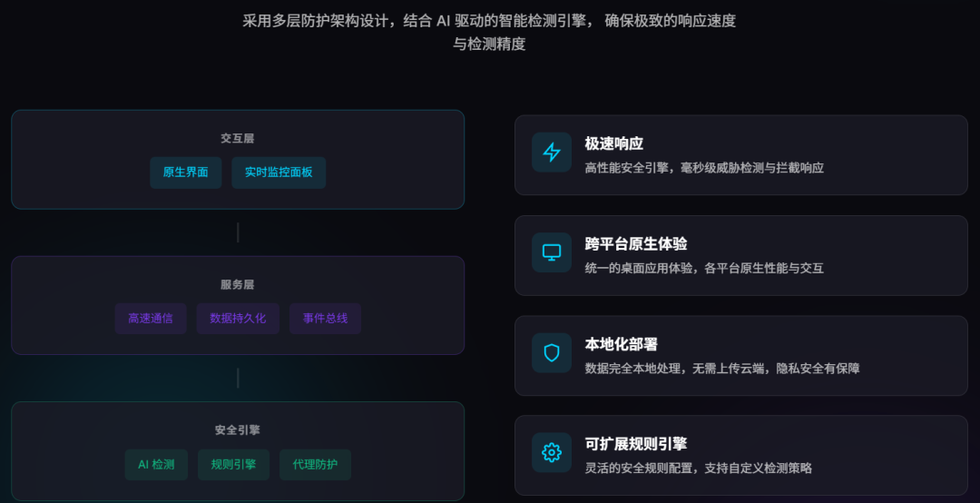The height and width of the screenshot is (503, 980).
Task: Click the AI 检测 tag
Action: click(156, 465)
